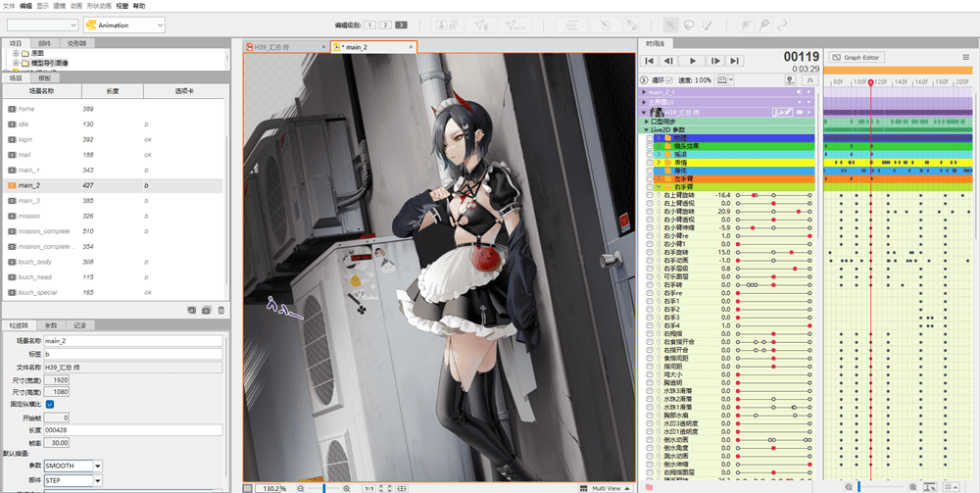Expand the 原图 folder in project tree

16,54
